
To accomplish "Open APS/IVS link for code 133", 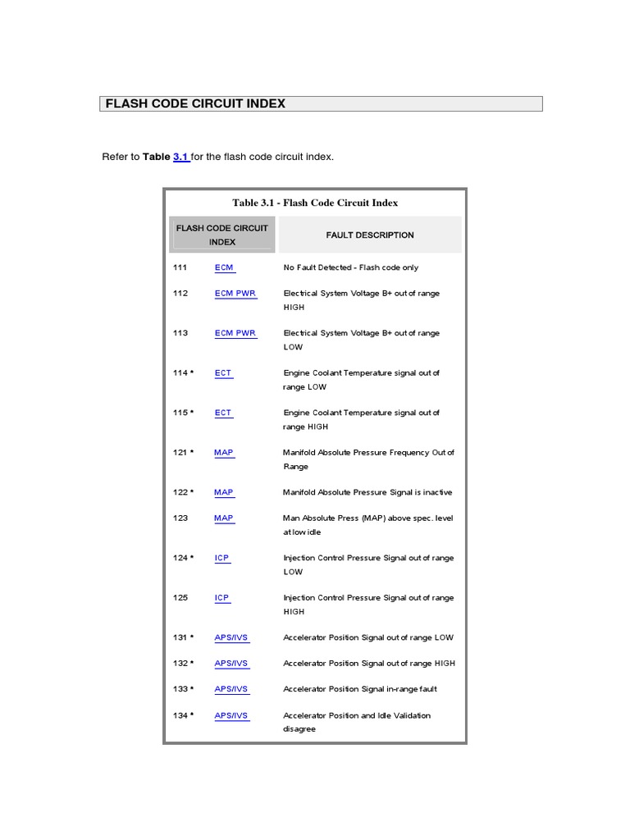I will tap(231, 689).
